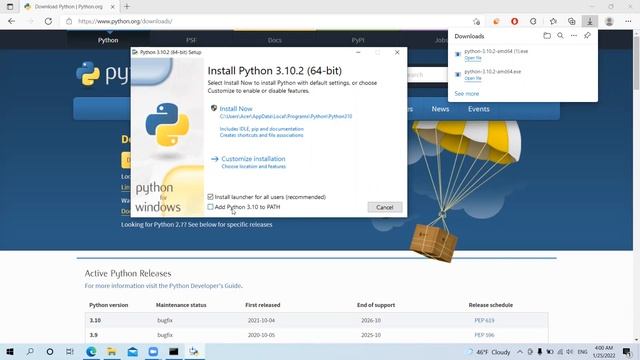Viewport: 640px width, 360px height.
Task: Search downloads via the magnifier icon
Action: click(x=560, y=36)
